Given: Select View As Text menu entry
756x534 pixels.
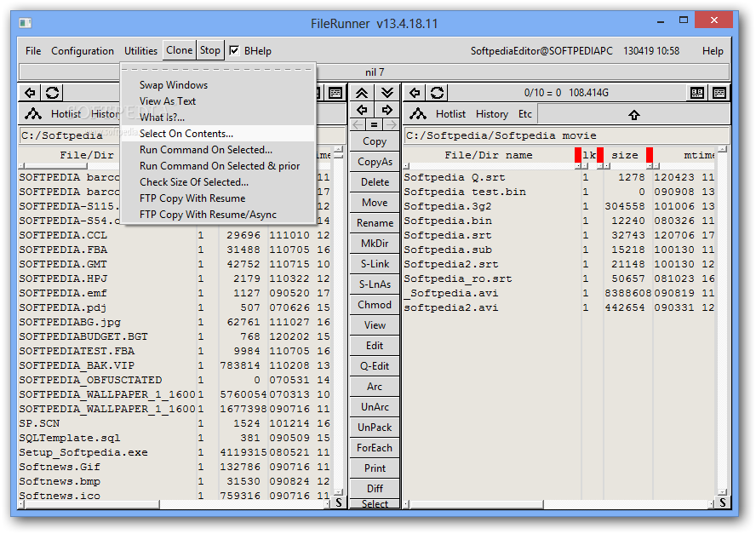Looking at the screenshot, I should (x=218, y=101).
